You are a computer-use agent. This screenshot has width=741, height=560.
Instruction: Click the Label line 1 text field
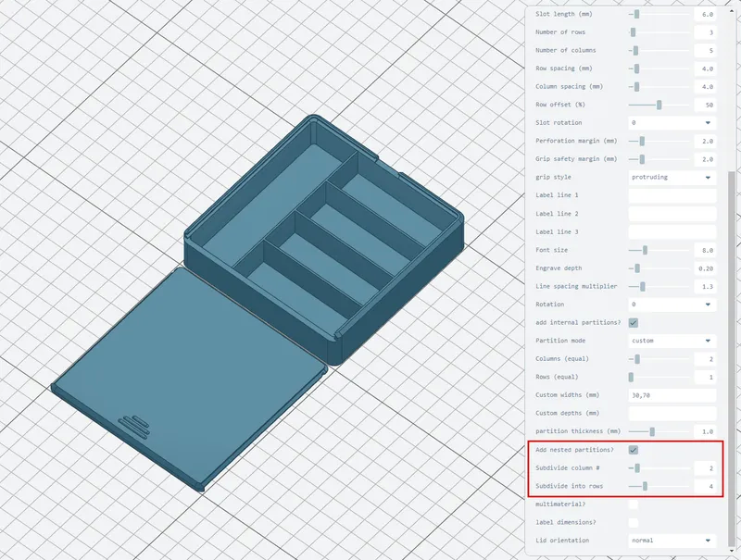point(672,195)
